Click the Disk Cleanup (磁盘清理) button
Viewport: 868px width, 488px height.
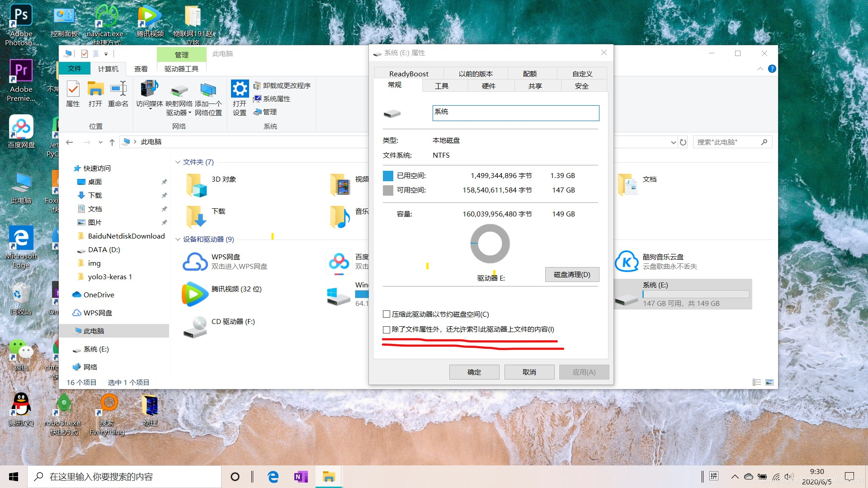click(x=572, y=275)
